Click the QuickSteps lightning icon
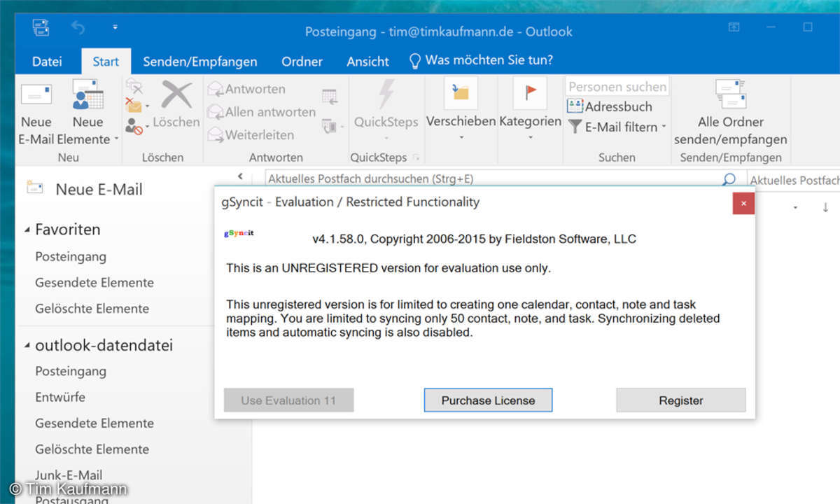Viewport: 840px width, 504px height. point(386,94)
